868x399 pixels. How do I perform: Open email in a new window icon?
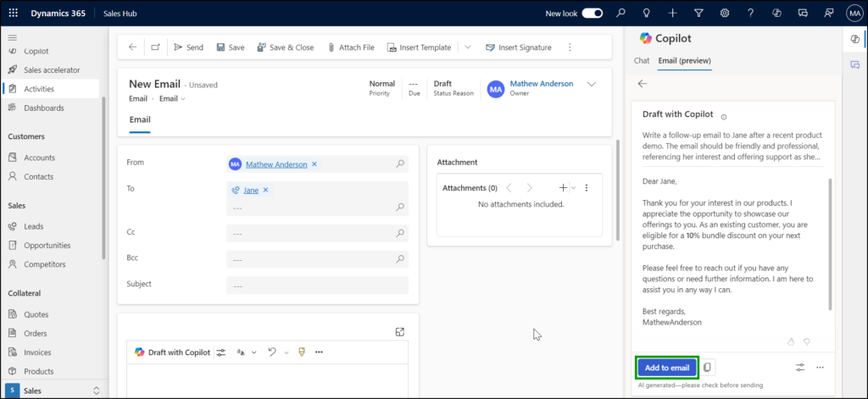(156, 47)
